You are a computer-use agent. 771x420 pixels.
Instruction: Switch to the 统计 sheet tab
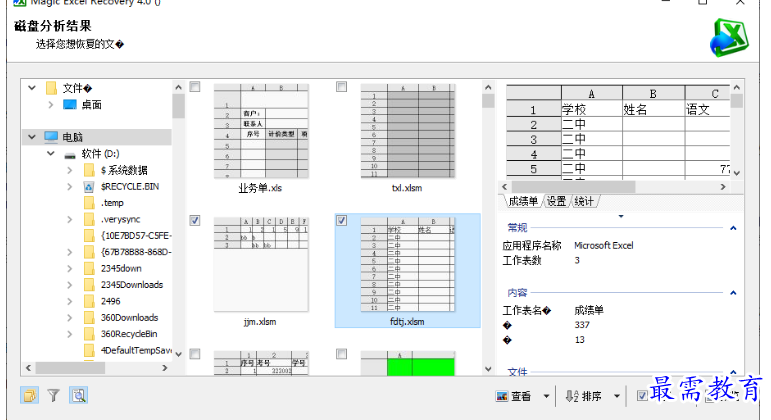(584, 201)
